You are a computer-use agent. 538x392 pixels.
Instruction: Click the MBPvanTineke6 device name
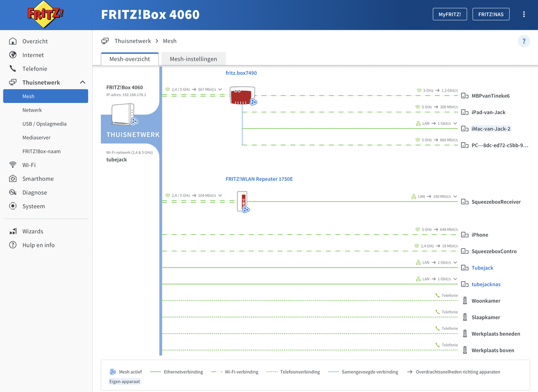click(x=490, y=96)
